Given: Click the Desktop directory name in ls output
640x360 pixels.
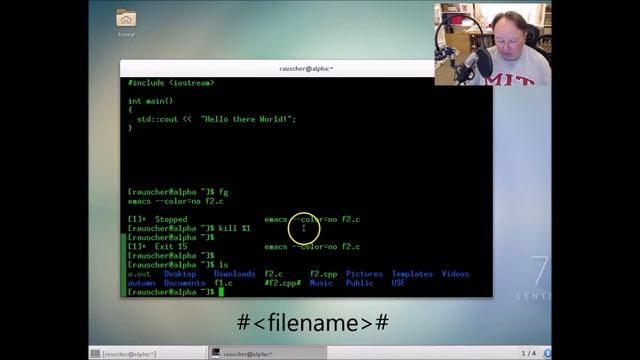Looking at the screenshot, I should click(180, 274).
